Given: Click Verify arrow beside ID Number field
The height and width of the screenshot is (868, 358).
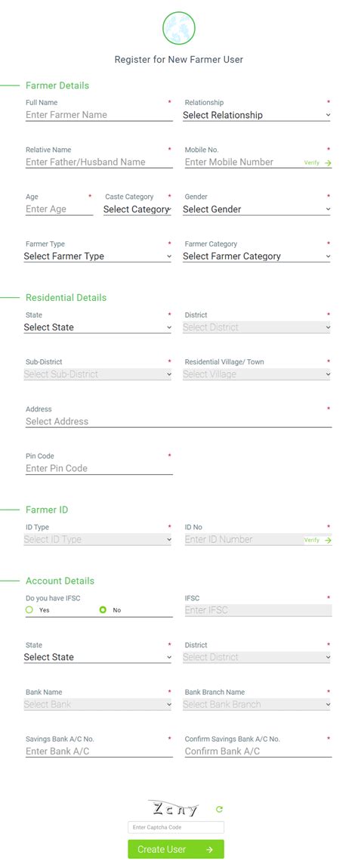Looking at the screenshot, I should point(328,541).
